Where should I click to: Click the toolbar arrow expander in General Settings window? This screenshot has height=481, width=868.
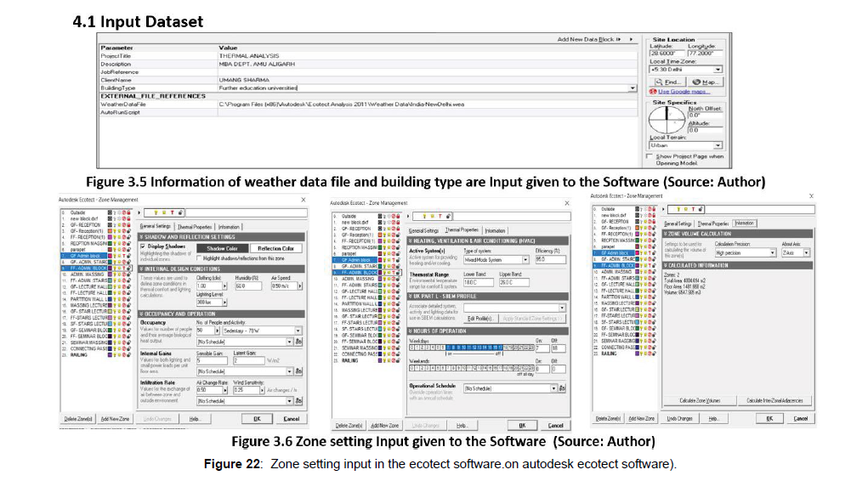[139, 212]
